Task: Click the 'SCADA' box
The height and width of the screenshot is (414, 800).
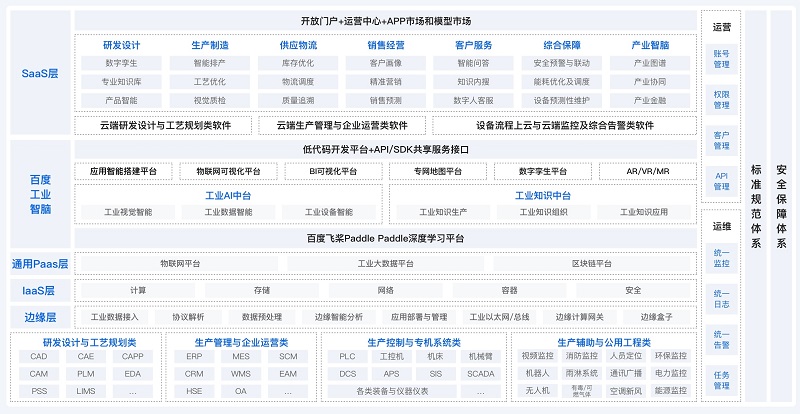Action: (x=481, y=374)
